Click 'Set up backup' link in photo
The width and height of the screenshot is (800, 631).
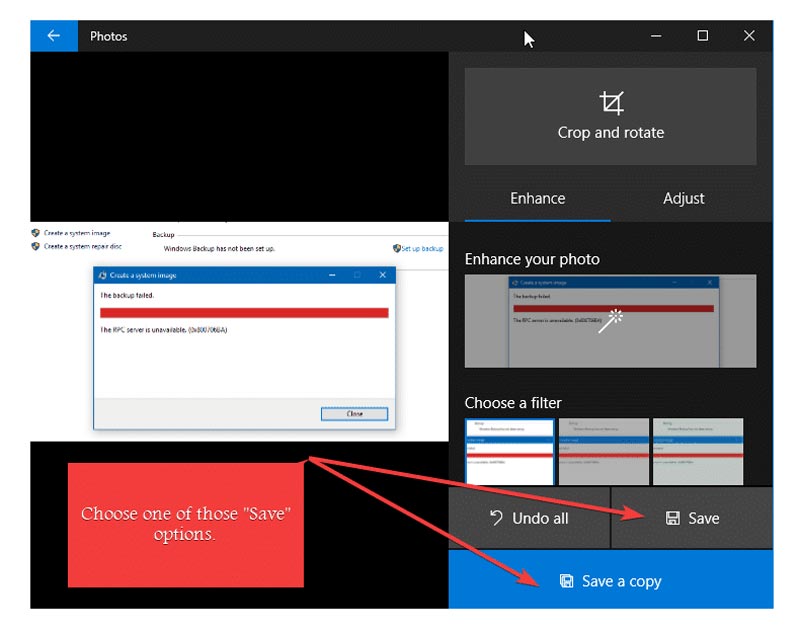coord(422,248)
